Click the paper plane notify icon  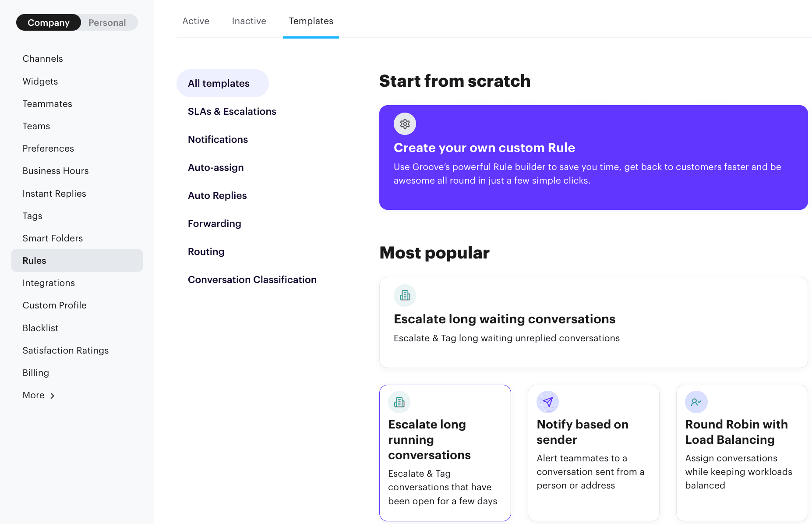pyautogui.click(x=547, y=402)
